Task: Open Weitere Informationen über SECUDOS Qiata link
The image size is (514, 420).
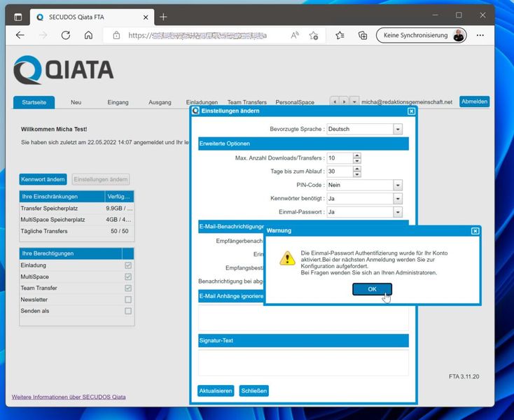Action: click(x=69, y=397)
